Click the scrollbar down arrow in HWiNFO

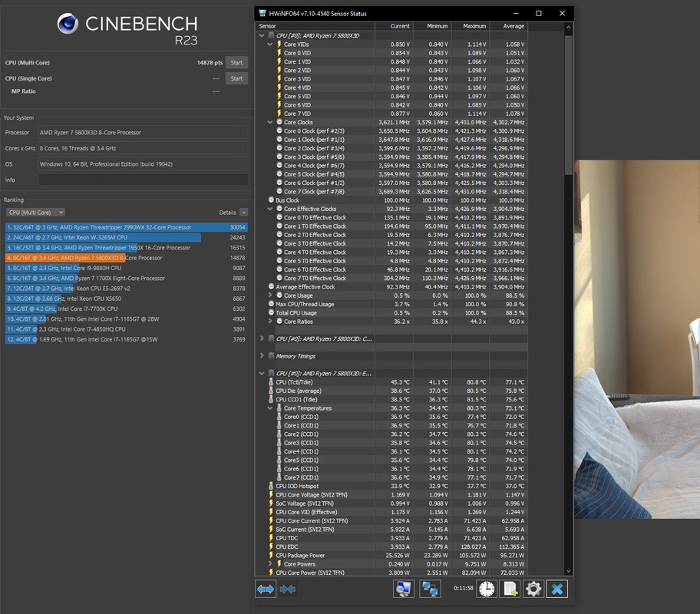[568, 571]
